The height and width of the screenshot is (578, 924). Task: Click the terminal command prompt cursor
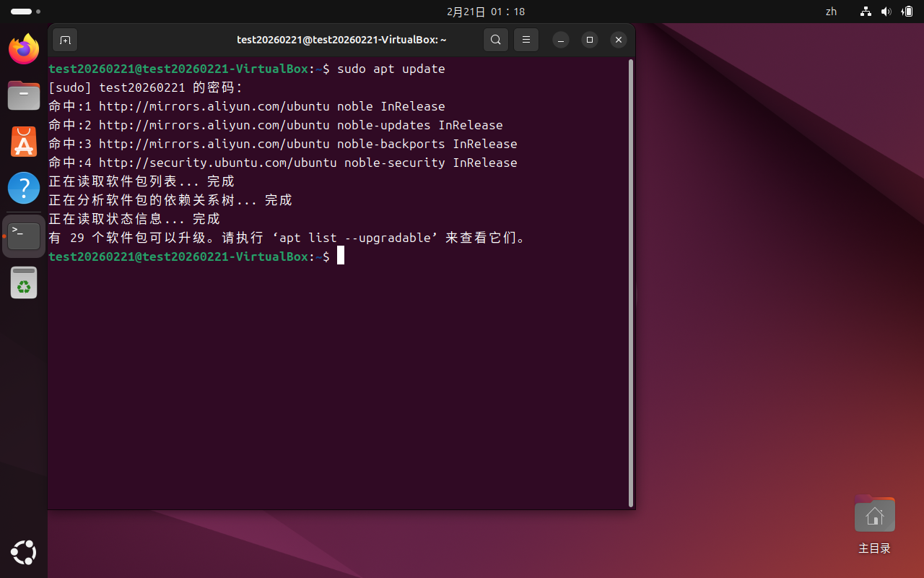pyautogui.click(x=341, y=256)
